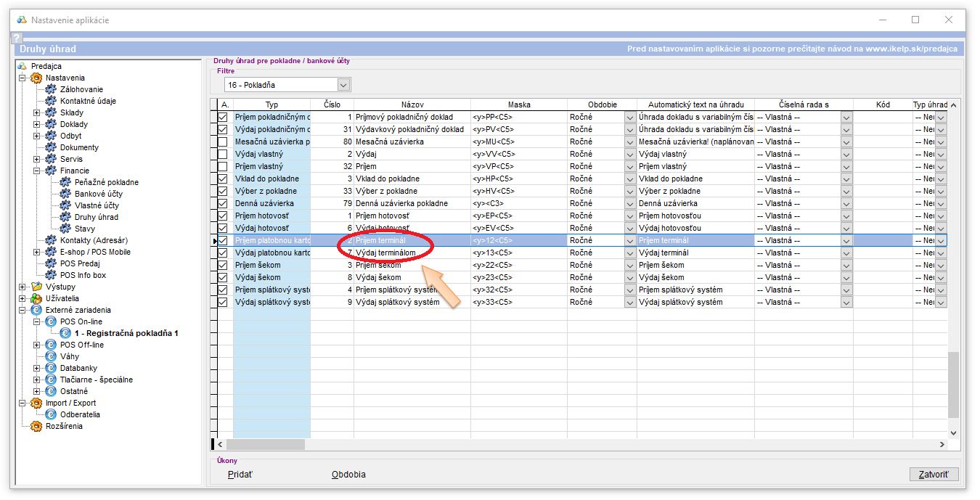Select the POS Off-line globe icon
Image resolution: width=980 pixels, height=500 pixels.
50,345
